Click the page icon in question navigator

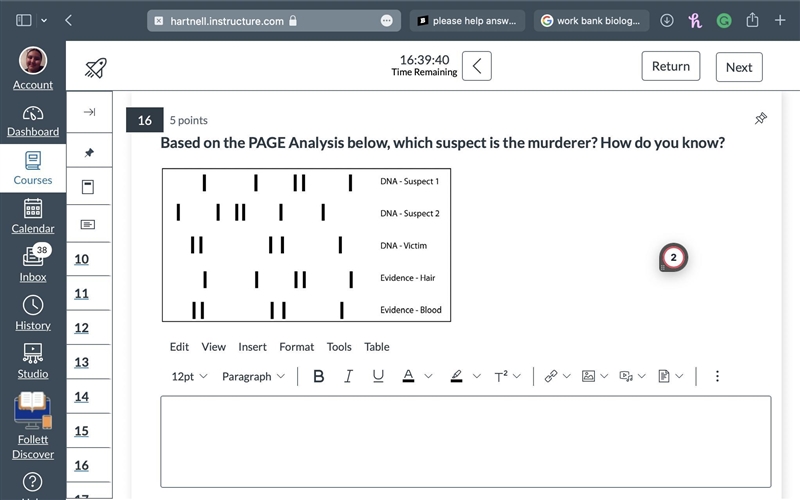point(88,187)
